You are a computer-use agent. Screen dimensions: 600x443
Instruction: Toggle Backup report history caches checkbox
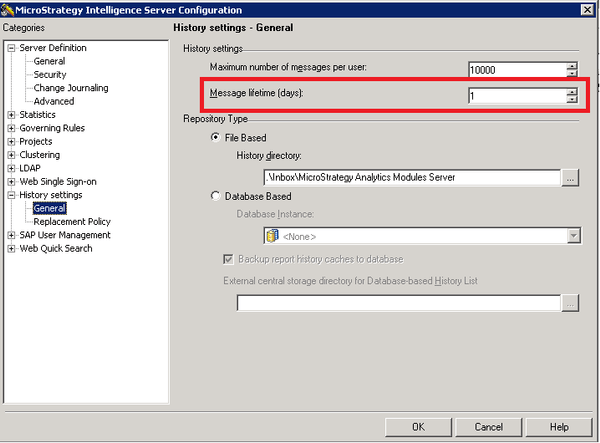(228, 260)
